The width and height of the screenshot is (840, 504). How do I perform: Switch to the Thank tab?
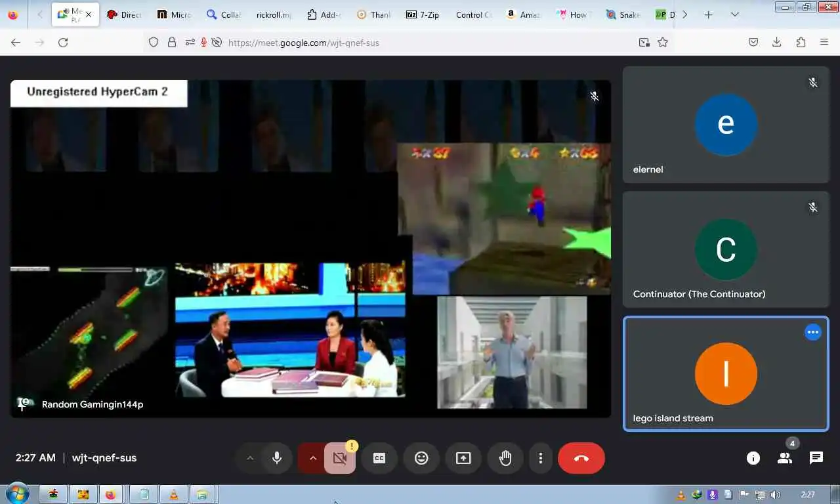coord(373,14)
